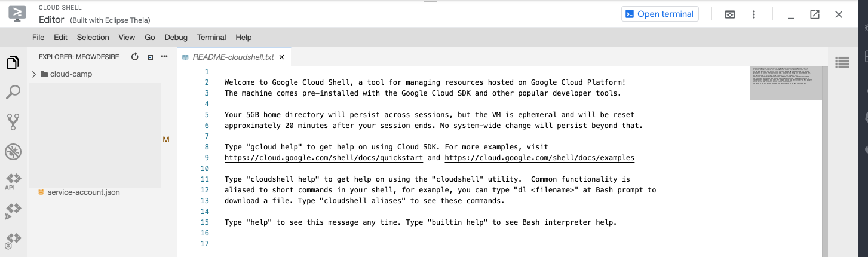Select the README-cloudshell.txt tab
The width and height of the screenshot is (868, 257).
click(x=232, y=57)
